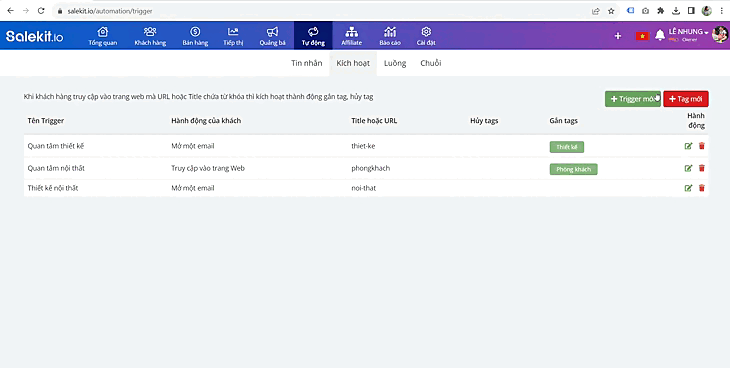730x368 pixels.
Task: Open the Cài đặt settings section
Action: [426, 36]
